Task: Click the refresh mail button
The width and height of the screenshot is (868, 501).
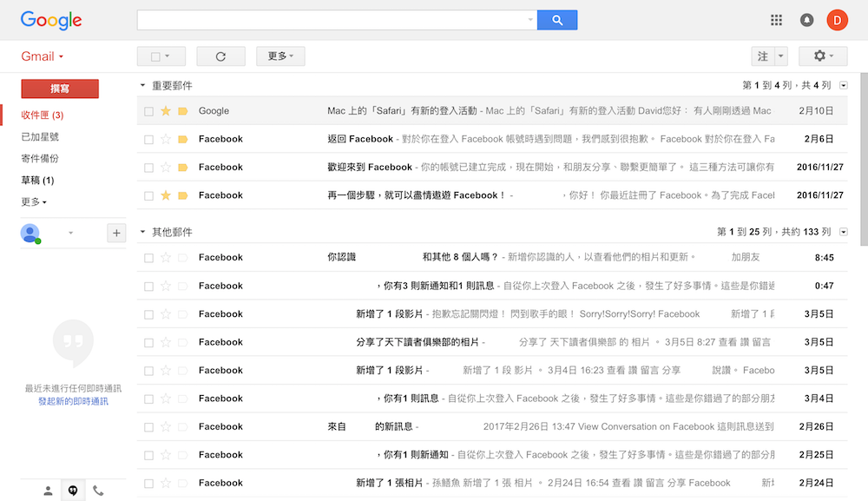Action: pyautogui.click(x=220, y=56)
